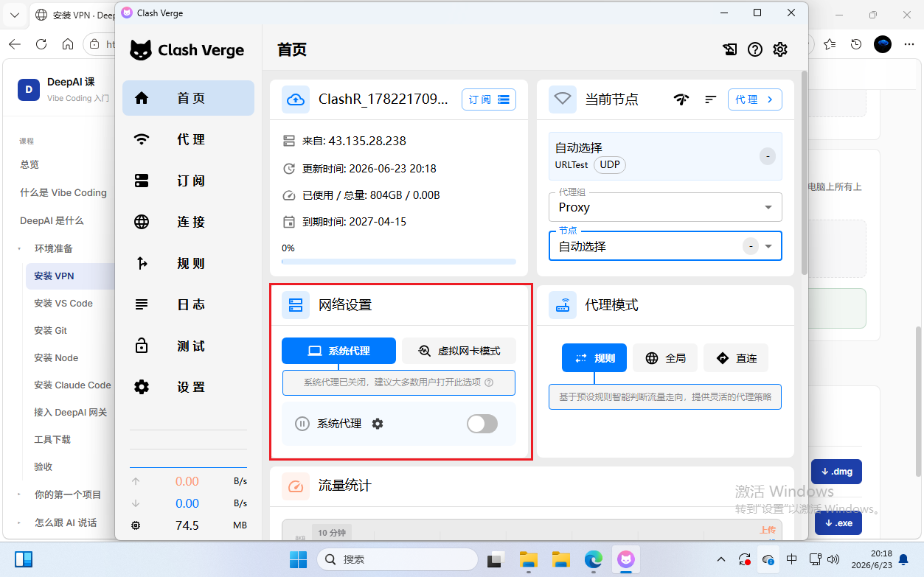Open 测试 page in sidebar
The image size is (924, 577).
pos(188,346)
